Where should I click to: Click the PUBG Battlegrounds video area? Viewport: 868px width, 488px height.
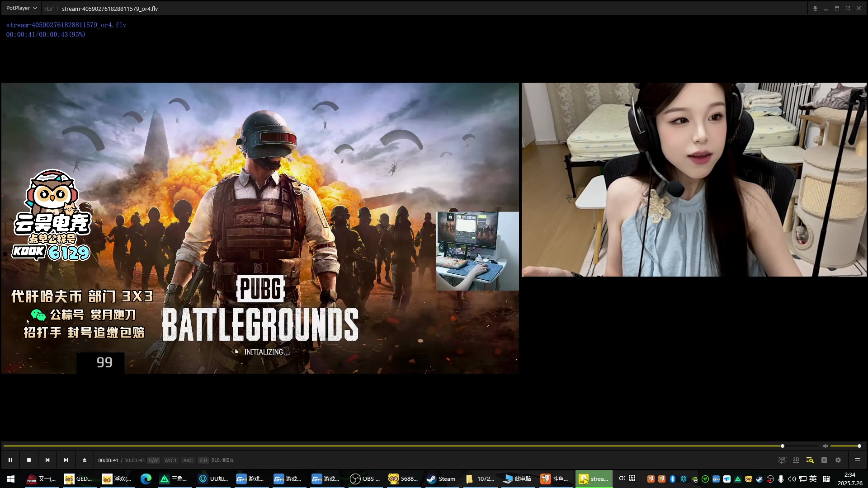point(260,228)
